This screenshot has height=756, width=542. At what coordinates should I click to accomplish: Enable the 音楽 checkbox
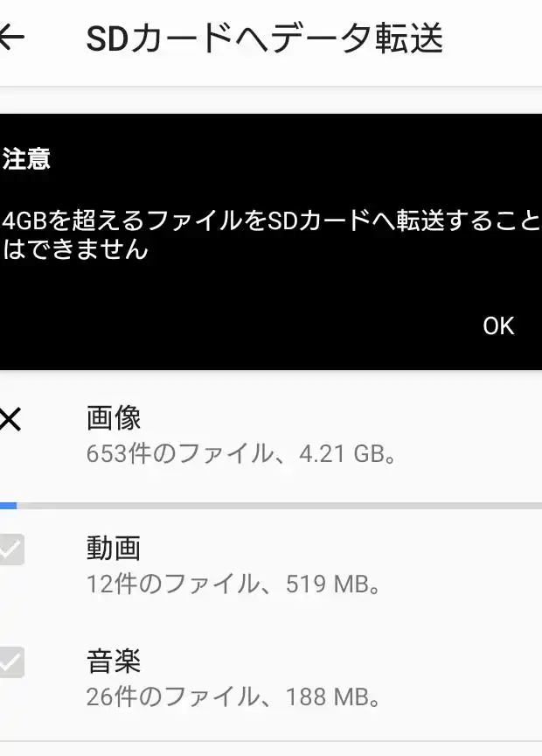10,662
